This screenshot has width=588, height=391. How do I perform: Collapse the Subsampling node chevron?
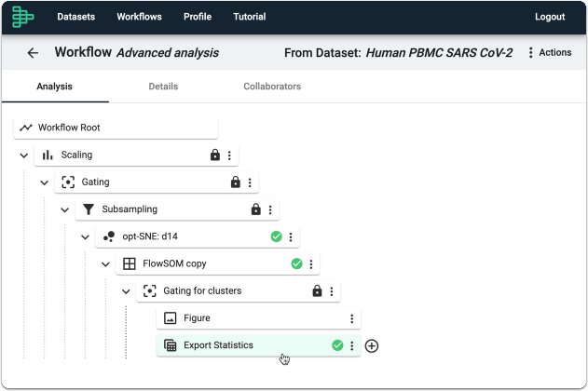[65, 209]
